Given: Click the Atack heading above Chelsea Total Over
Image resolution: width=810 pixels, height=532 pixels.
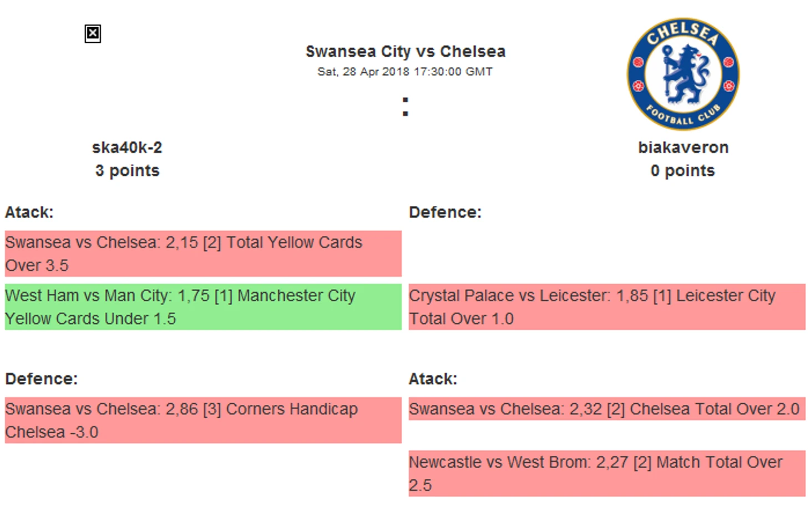Looking at the screenshot, I should (433, 379).
